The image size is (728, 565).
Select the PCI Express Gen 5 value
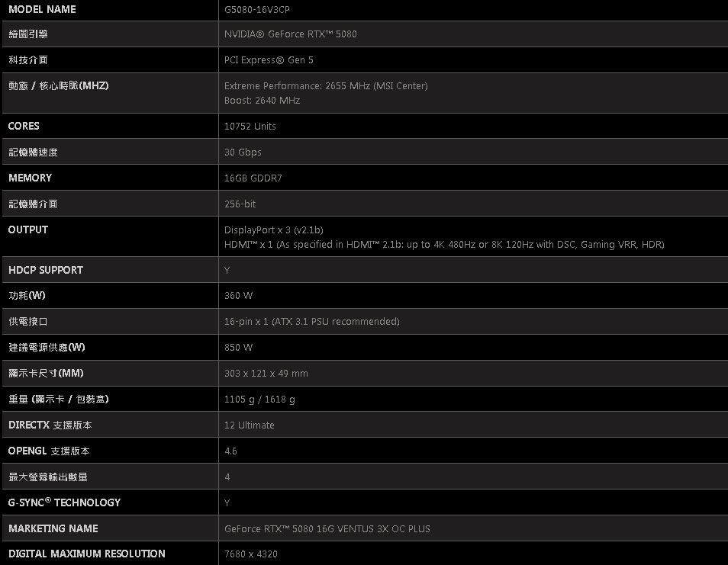[x=269, y=60]
